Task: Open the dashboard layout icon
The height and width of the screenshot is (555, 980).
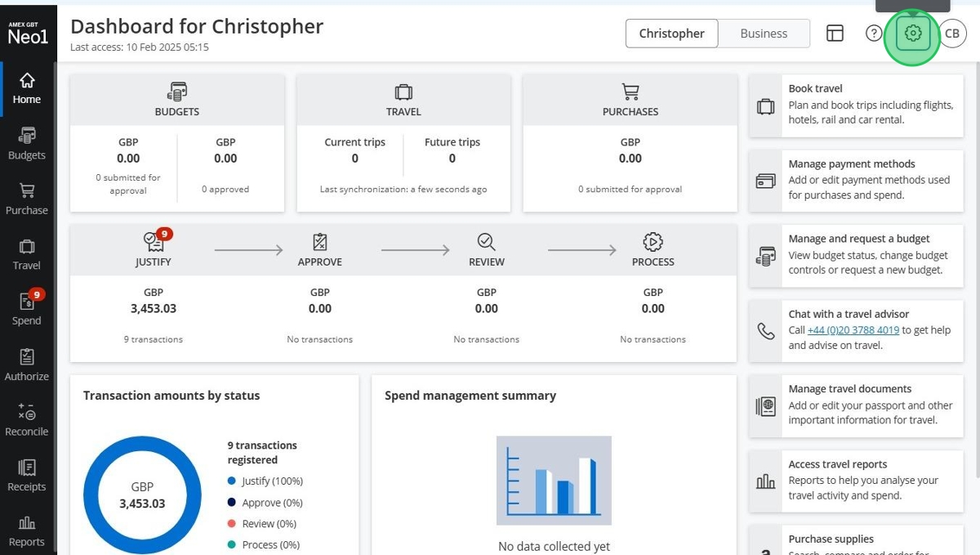Action: pyautogui.click(x=835, y=34)
